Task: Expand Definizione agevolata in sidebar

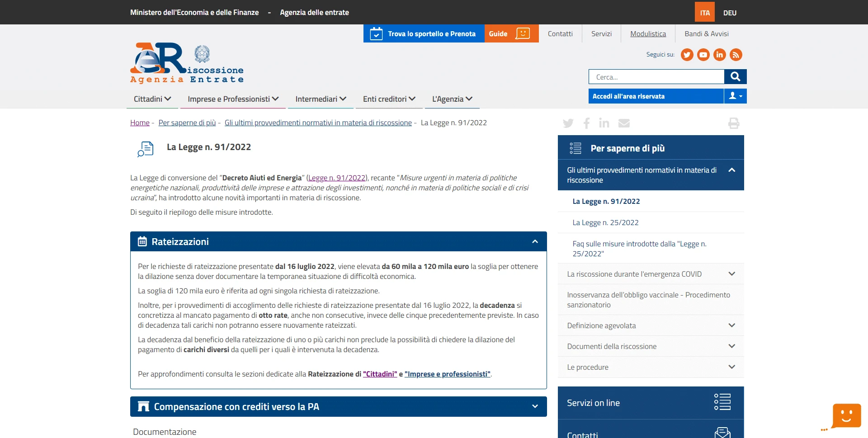Action: [731, 325]
